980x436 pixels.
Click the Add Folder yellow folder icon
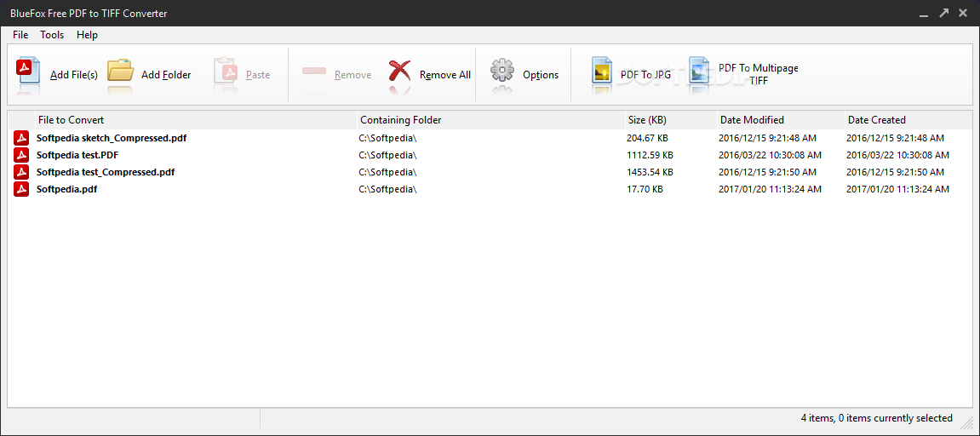[x=121, y=71]
